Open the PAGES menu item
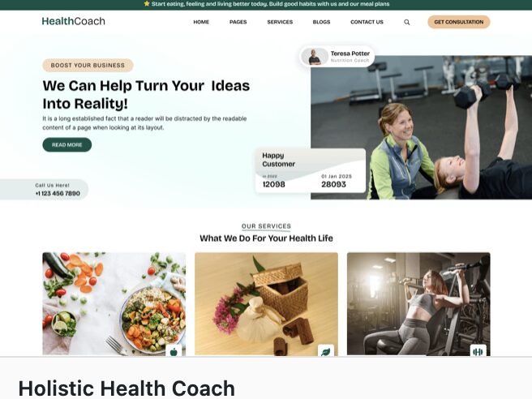The height and width of the screenshot is (399, 532). pos(238,22)
